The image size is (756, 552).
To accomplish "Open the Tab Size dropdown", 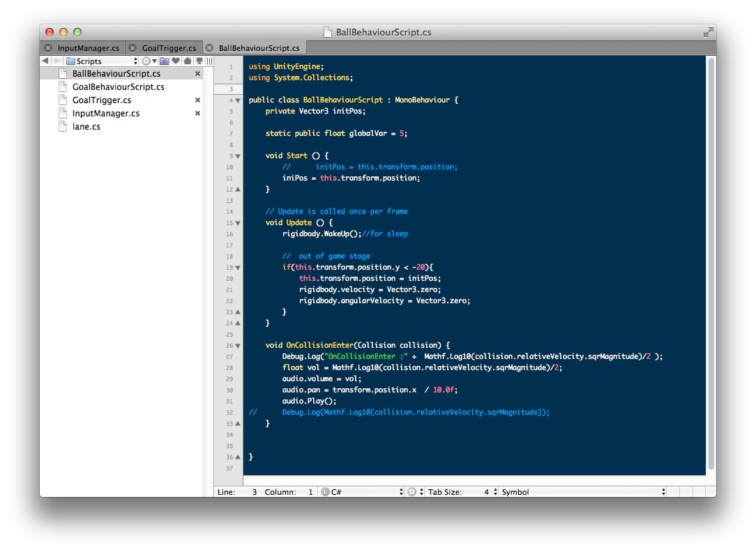I will (460, 491).
